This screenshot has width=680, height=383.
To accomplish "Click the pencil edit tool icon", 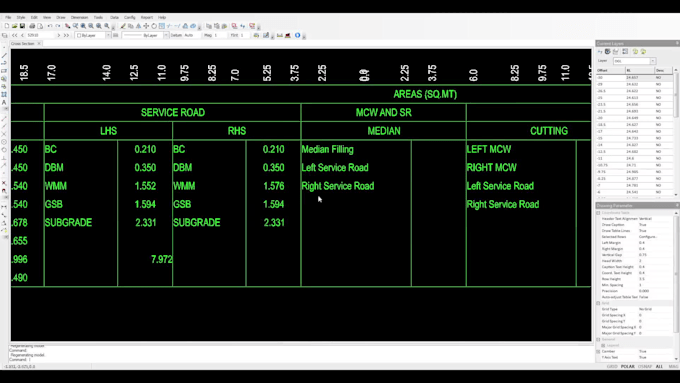I will (123, 26).
